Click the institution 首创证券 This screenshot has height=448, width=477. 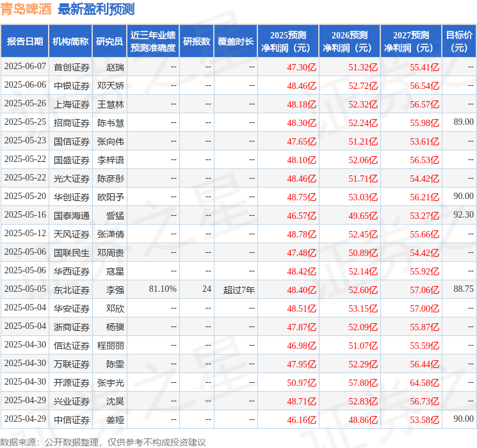pyautogui.click(x=72, y=67)
